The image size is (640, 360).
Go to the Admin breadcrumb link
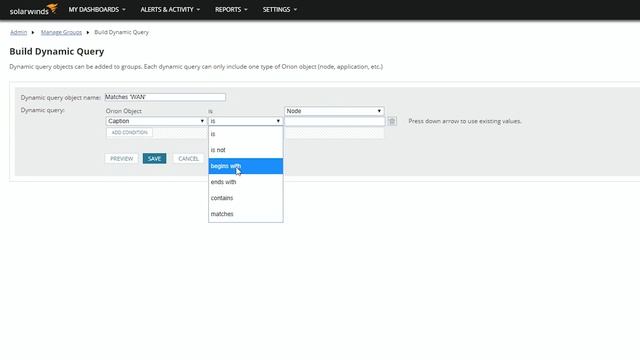point(18,32)
